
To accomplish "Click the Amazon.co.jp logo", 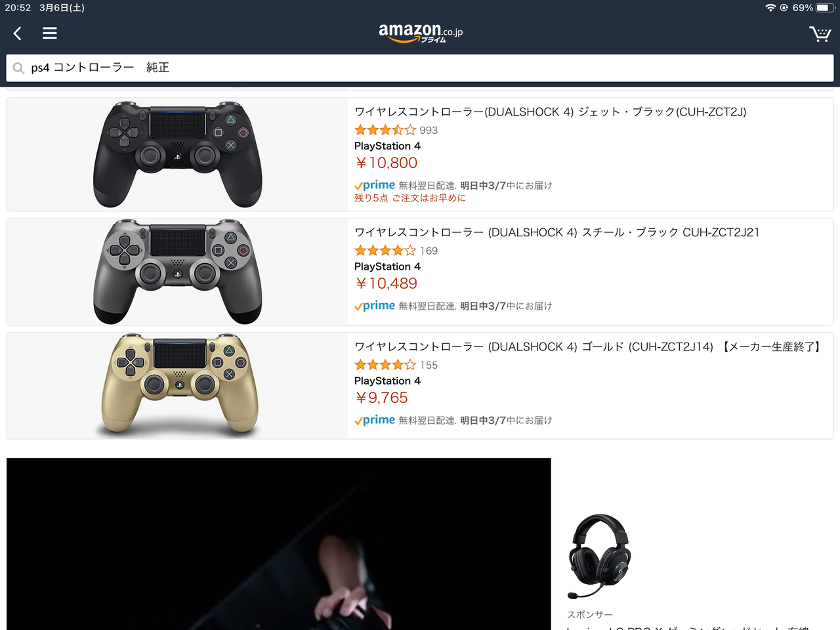I will point(421,33).
